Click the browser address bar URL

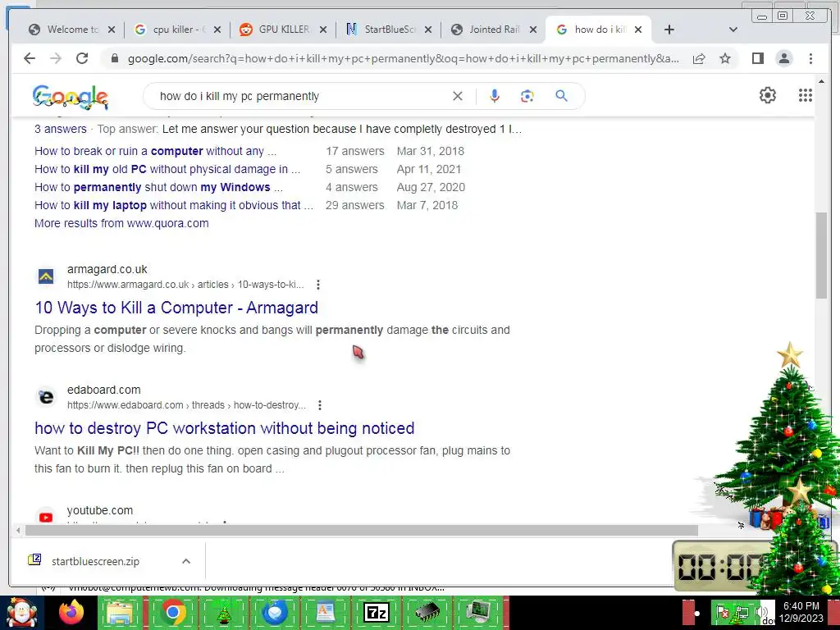403,58
